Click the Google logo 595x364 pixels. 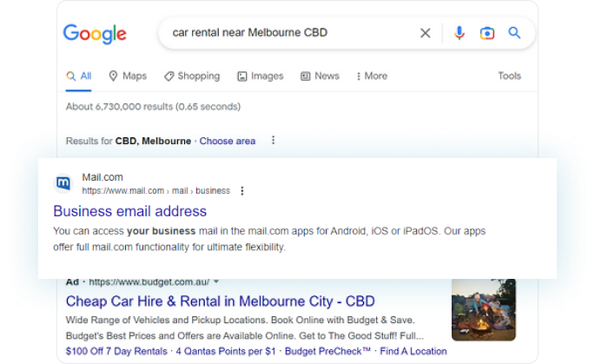95,34
